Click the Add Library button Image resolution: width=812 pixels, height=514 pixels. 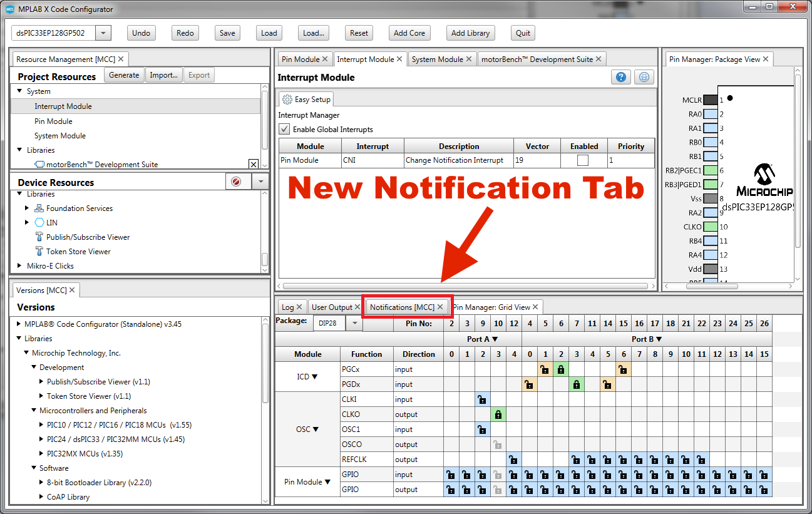pos(470,33)
